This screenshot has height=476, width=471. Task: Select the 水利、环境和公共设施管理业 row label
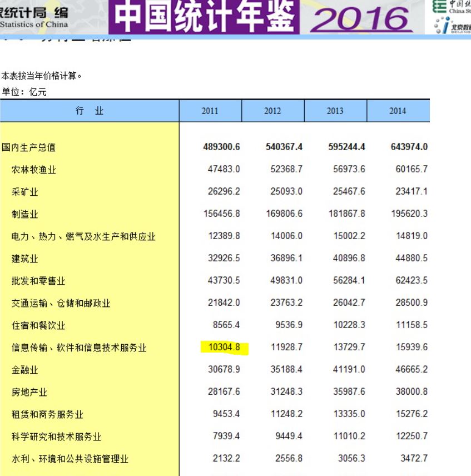tap(70, 459)
